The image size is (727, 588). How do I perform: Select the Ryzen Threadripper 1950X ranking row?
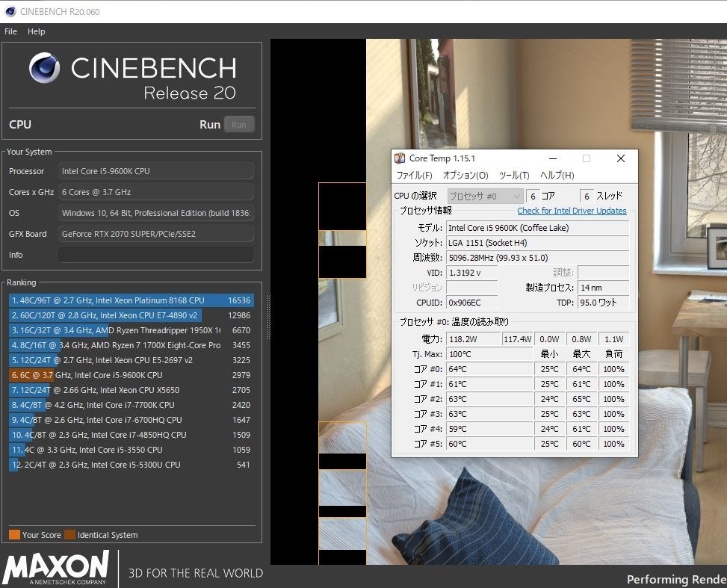click(132, 330)
